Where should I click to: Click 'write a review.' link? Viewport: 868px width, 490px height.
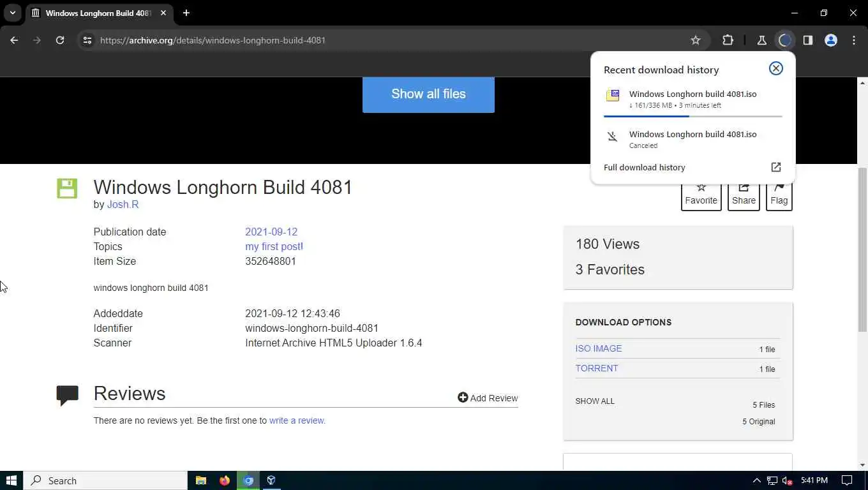click(297, 420)
